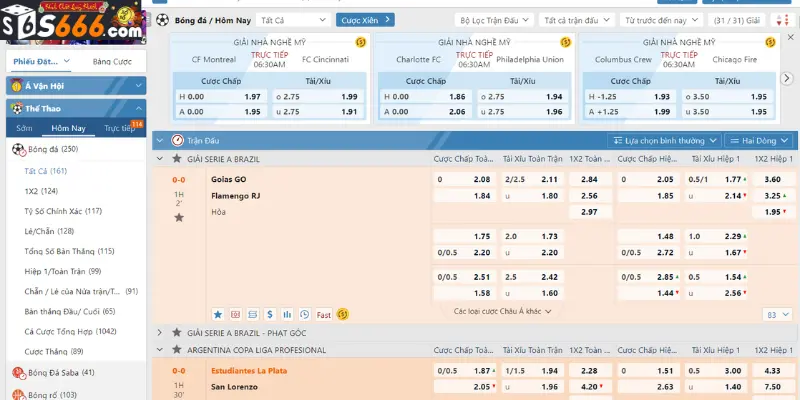Expand the Giải Serie A Brazil - Phạt Góc row
The height and width of the screenshot is (400, 800).
click(x=160, y=332)
